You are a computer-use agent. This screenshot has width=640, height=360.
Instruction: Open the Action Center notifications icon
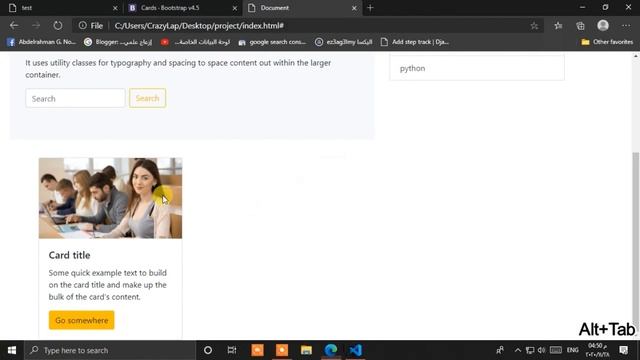tap(624, 350)
